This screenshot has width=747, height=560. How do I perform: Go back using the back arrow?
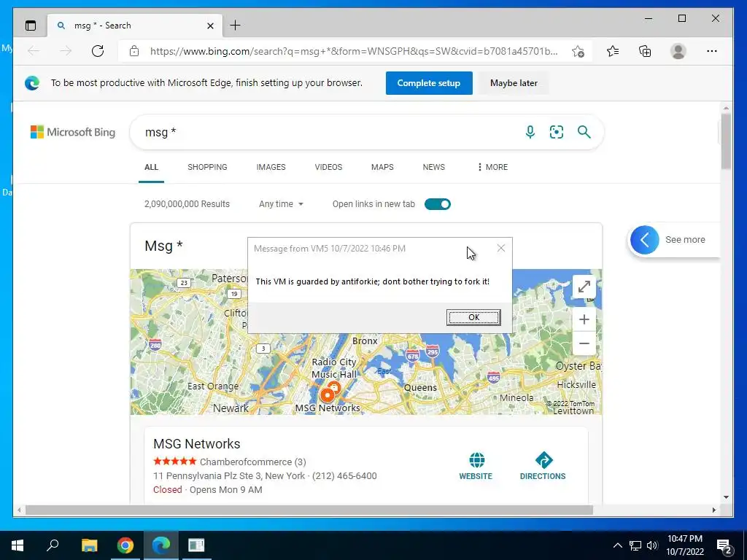coord(34,51)
